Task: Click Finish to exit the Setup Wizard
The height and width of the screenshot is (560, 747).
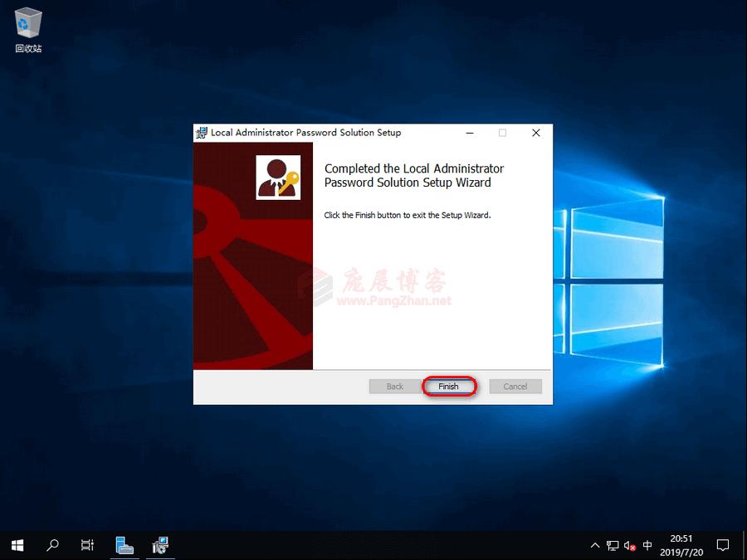Action: 448,386
